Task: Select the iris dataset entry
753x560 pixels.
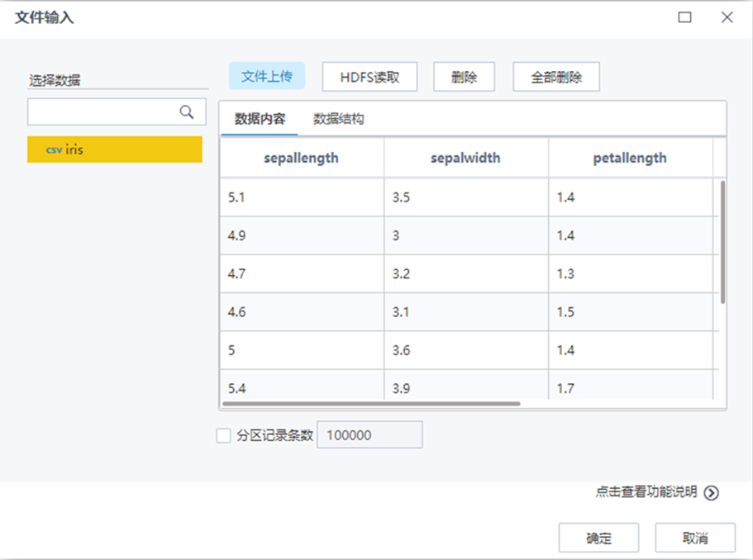Action: click(x=116, y=150)
